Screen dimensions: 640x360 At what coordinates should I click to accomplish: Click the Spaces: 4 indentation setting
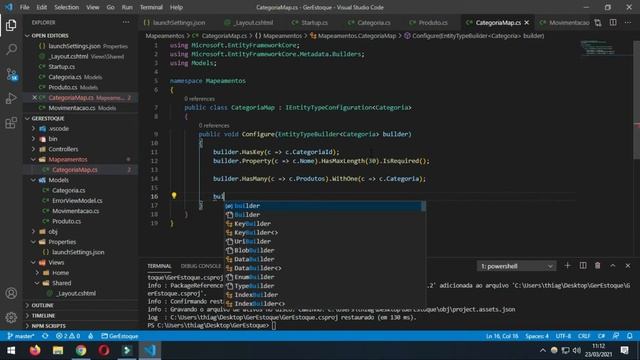[x=537, y=336]
